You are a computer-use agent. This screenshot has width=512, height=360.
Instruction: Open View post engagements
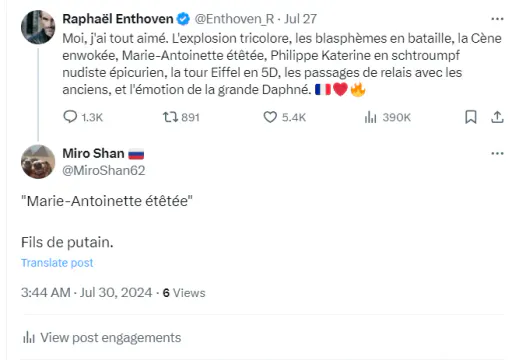(102, 338)
